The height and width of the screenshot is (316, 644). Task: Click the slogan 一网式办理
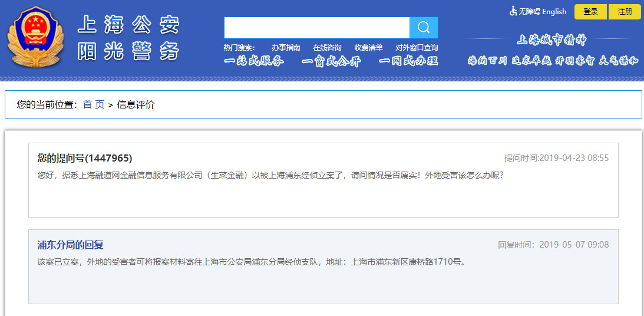[x=408, y=61]
